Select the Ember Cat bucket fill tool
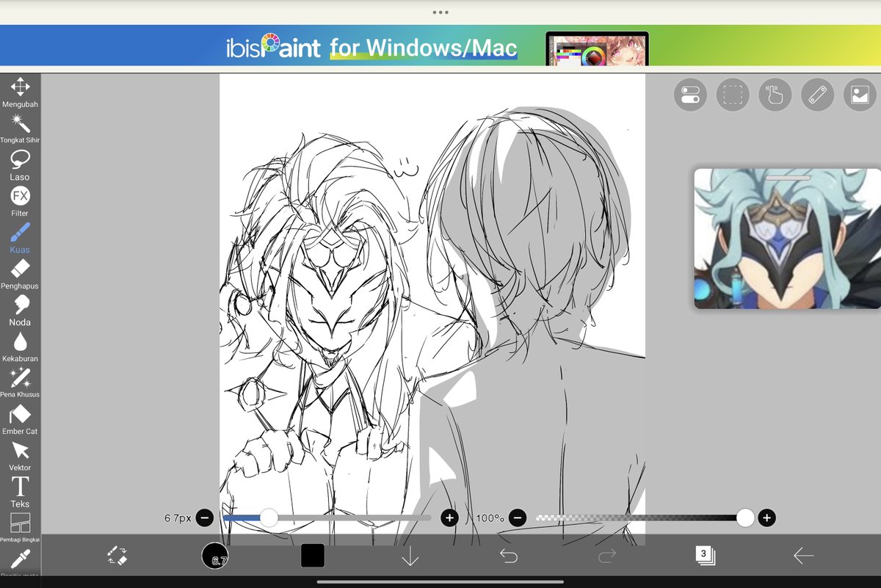This screenshot has height=588, width=881. coord(20,419)
